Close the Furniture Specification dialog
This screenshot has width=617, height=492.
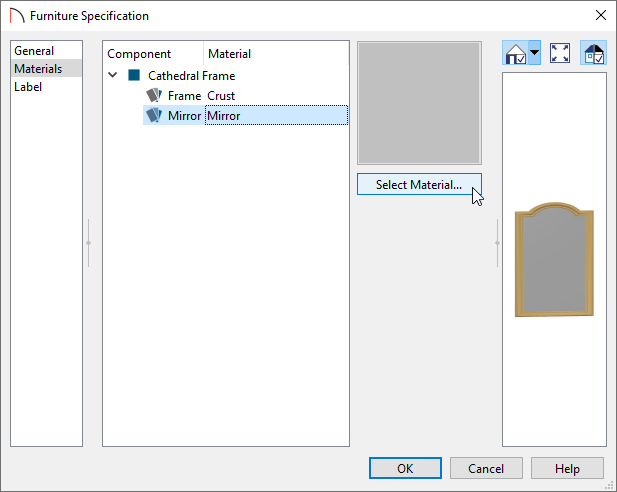click(601, 15)
